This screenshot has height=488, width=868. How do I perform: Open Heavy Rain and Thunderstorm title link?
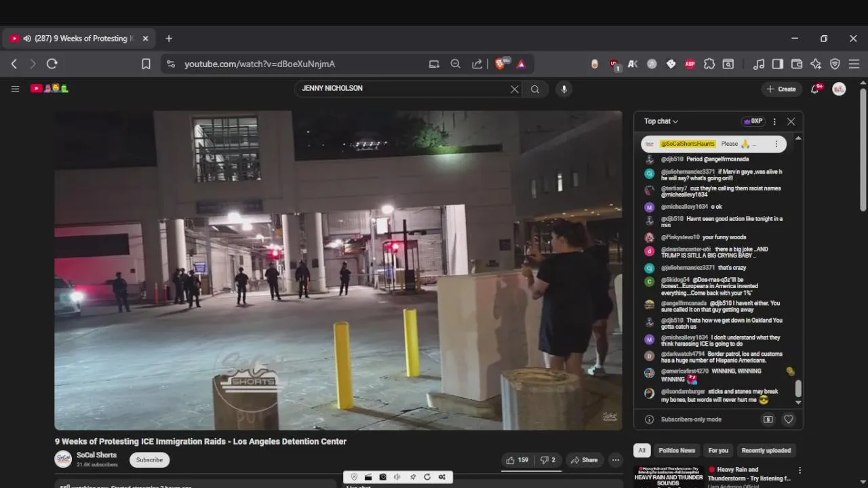point(749,474)
